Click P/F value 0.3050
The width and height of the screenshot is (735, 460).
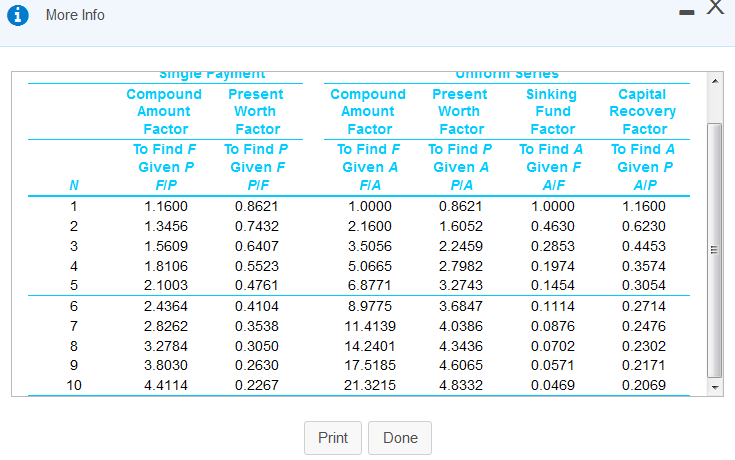(257, 346)
